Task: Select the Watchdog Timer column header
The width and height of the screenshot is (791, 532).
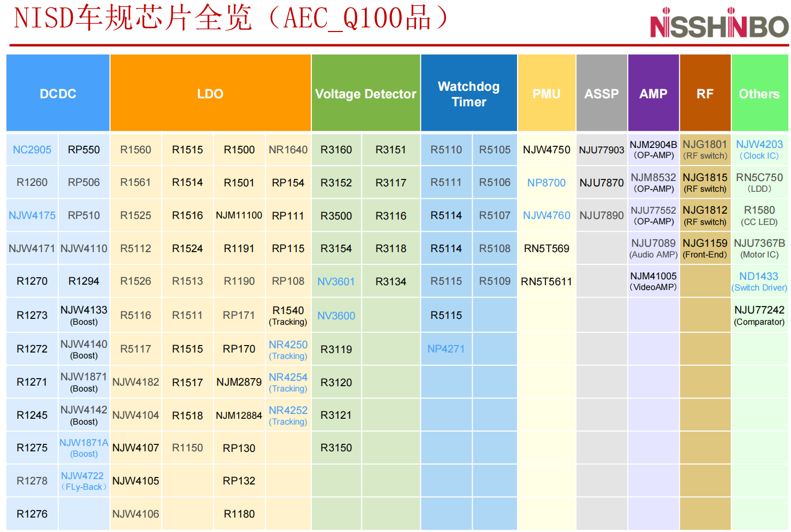Action: [469, 93]
